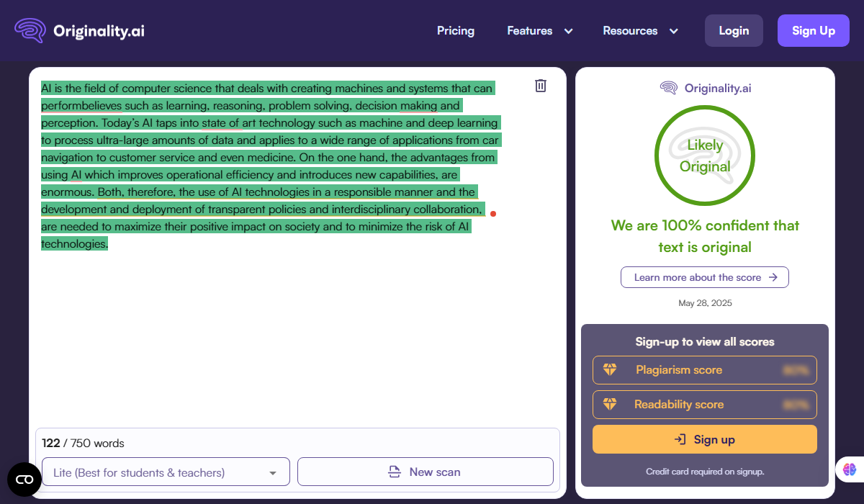The image size is (864, 504).
Task: Click the Login button
Action: [734, 31]
